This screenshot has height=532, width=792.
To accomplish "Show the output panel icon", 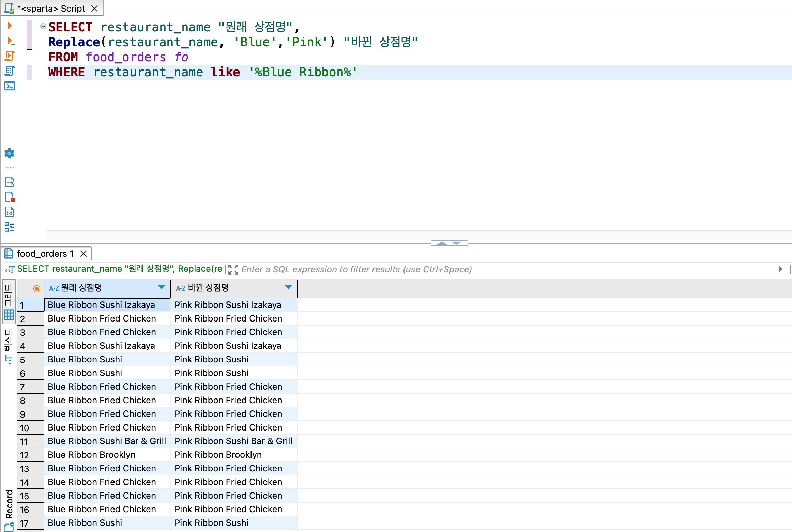I will [10, 182].
